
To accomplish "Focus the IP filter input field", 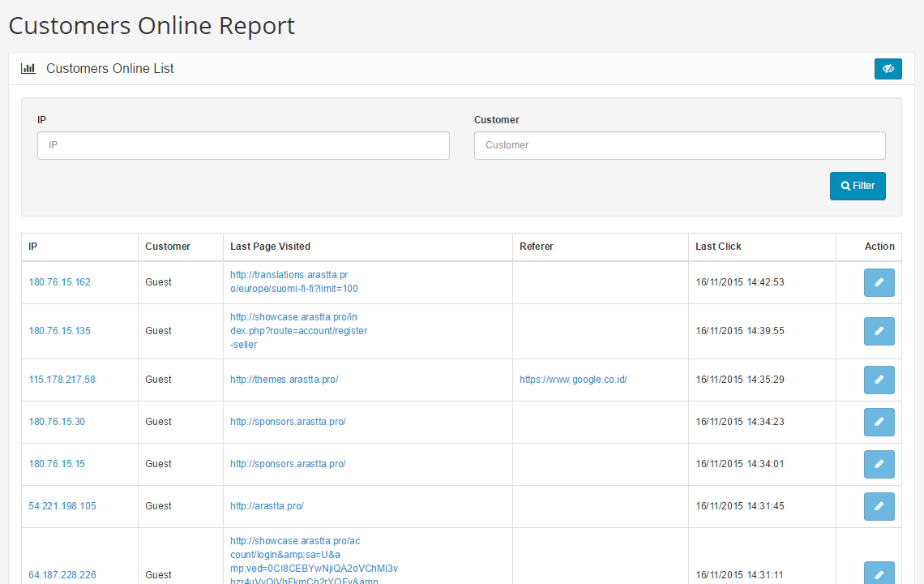I will click(243, 145).
